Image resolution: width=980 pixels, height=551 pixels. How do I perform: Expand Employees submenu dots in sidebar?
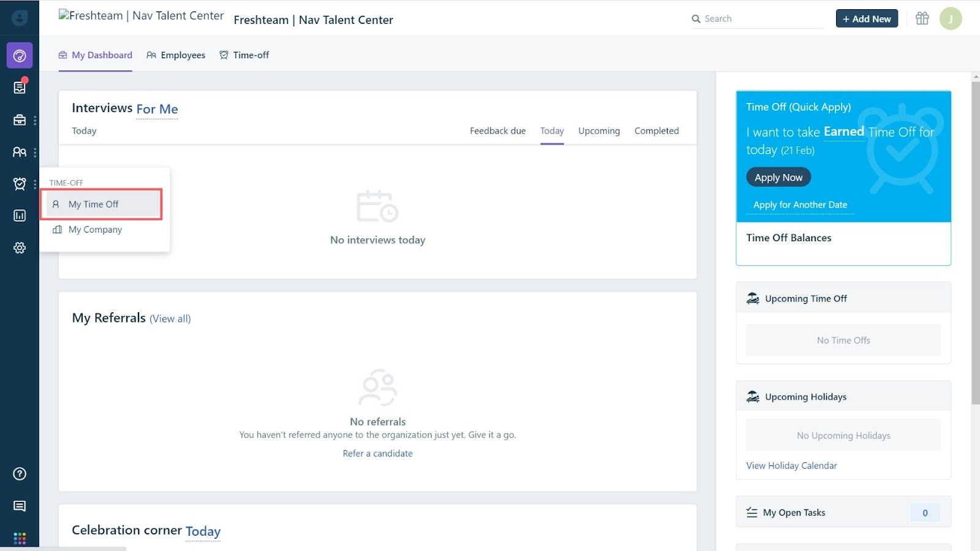35,152
